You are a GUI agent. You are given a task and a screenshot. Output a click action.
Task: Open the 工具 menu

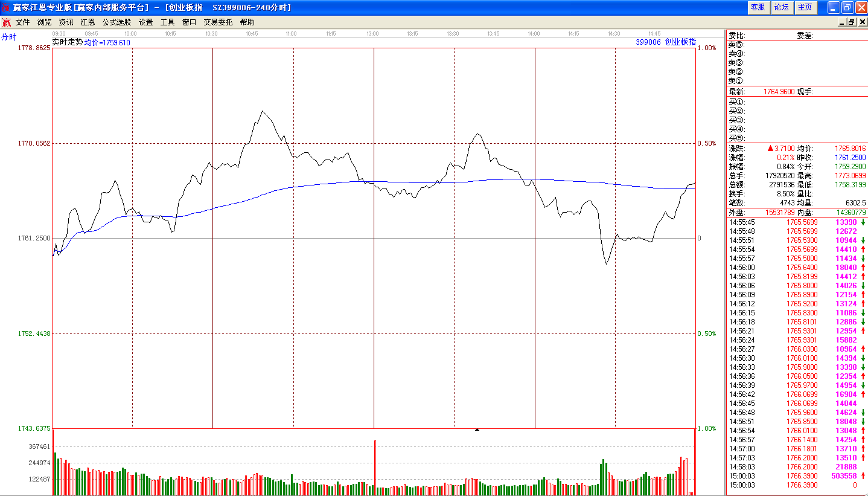(x=167, y=22)
